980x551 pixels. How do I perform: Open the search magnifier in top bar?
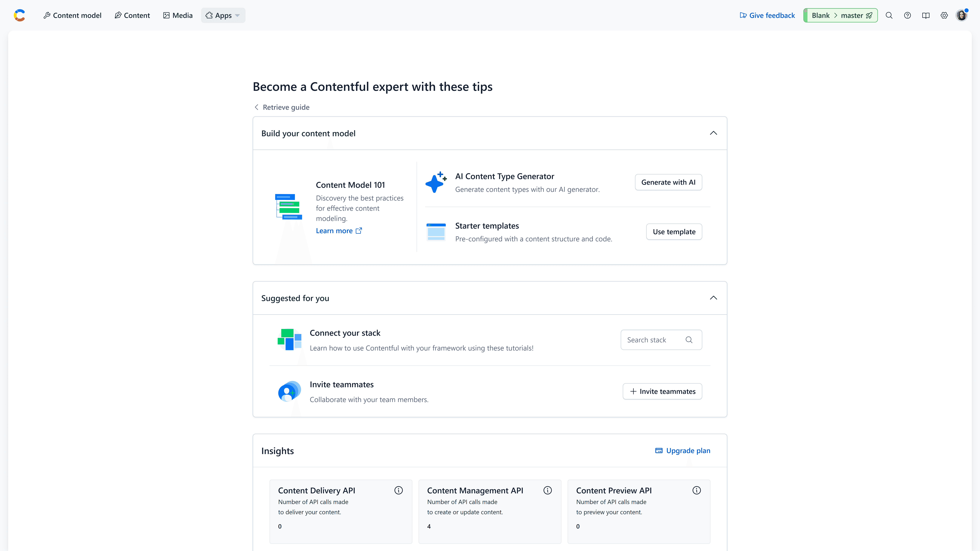coord(889,15)
